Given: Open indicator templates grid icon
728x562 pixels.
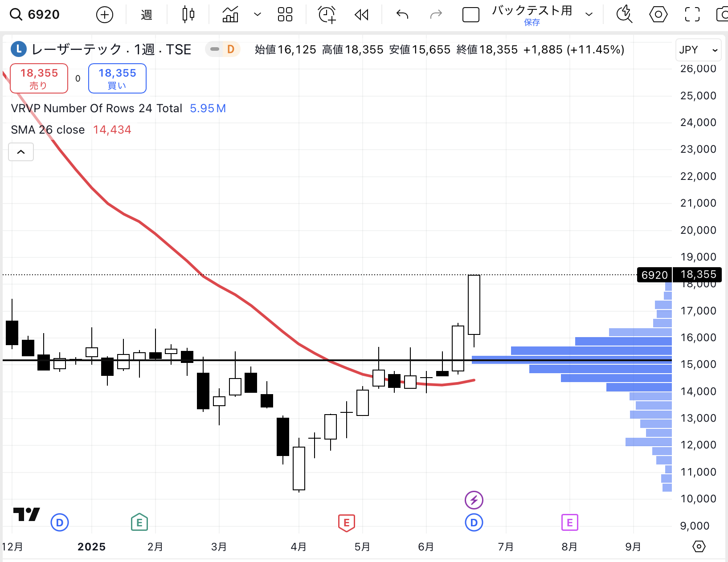Looking at the screenshot, I should click(285, 15).
